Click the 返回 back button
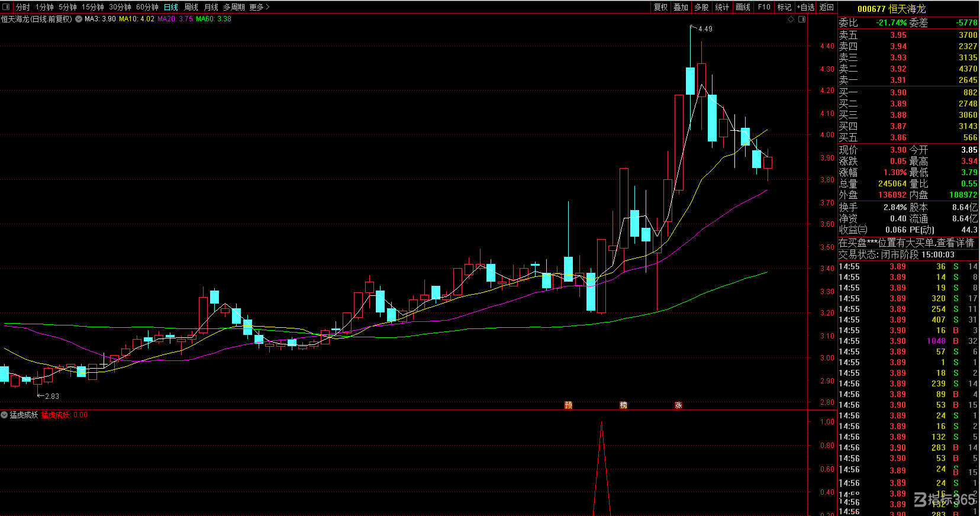 (x=827, y=7)
